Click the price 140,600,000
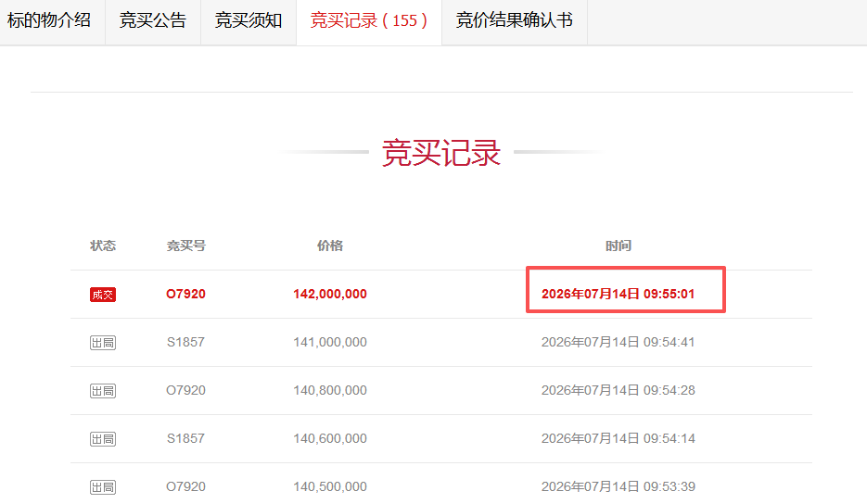The image size is (867, 504). [330, 438]
